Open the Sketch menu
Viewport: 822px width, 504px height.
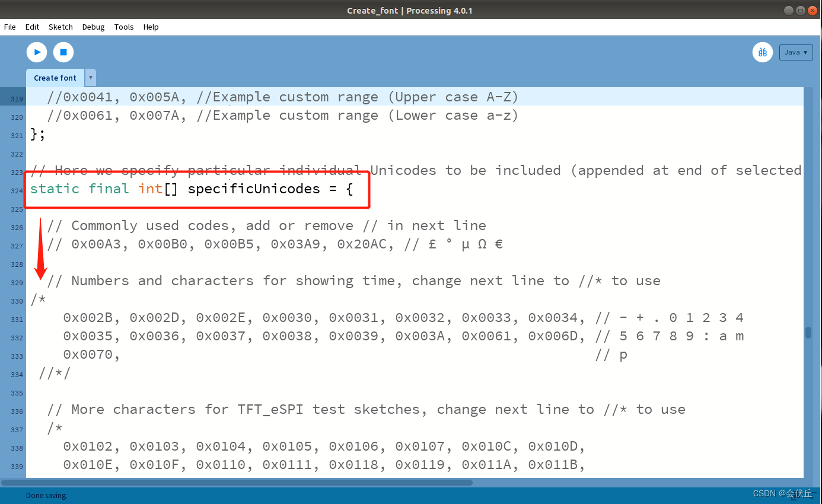(60, 27)
